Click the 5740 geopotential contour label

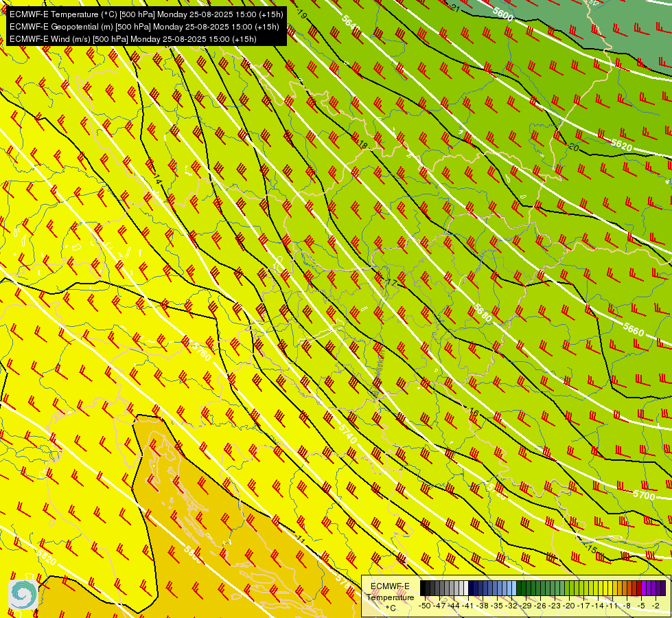(347, 433)
